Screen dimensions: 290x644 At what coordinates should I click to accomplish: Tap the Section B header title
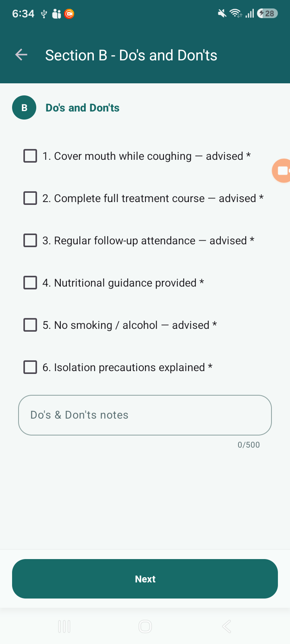131,55
